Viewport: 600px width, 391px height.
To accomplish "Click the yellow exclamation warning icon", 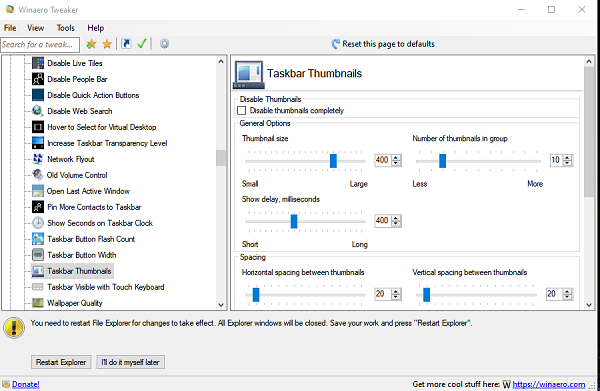I will pos(14,328).
